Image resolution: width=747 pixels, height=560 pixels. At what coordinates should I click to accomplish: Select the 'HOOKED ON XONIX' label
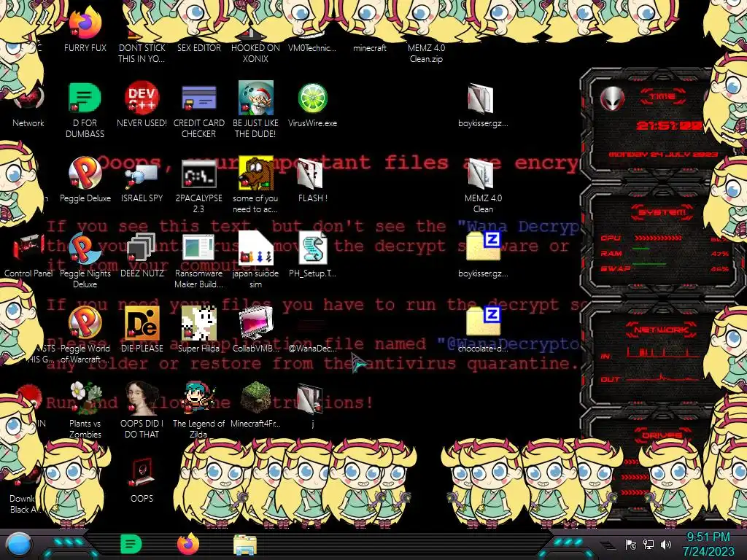256,53
